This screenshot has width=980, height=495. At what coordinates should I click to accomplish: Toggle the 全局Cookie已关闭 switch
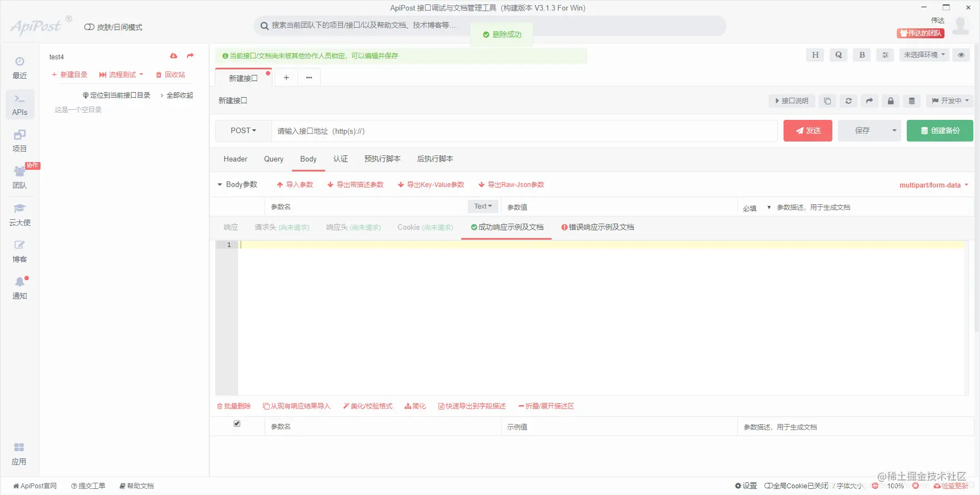pos(769,486)
